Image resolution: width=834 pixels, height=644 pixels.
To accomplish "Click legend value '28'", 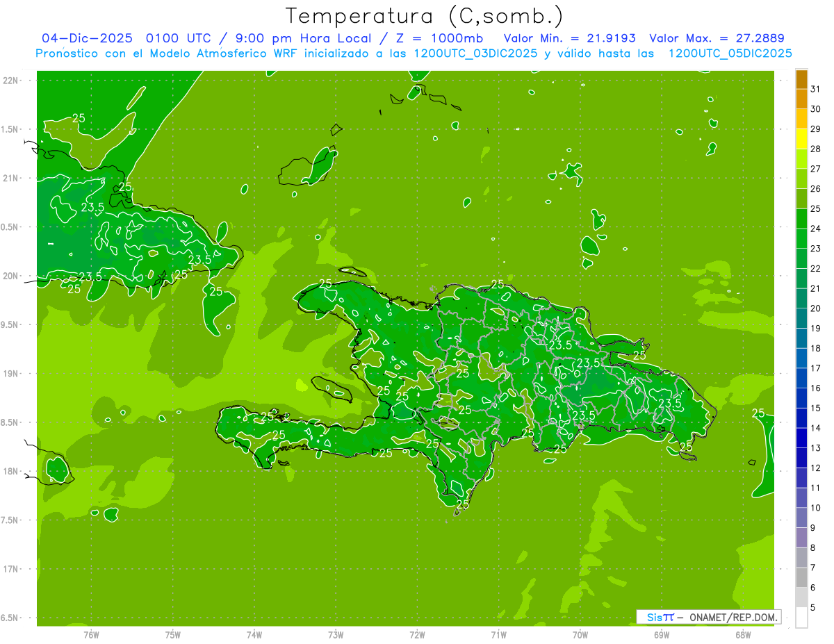I will click(816, 149).
